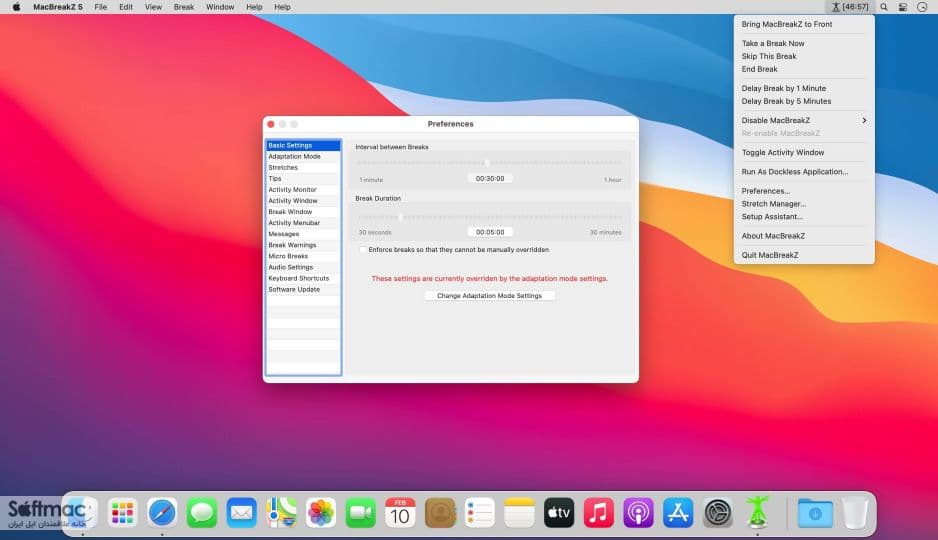
Task: Open the File menu
Action: [x=100, y=7]
